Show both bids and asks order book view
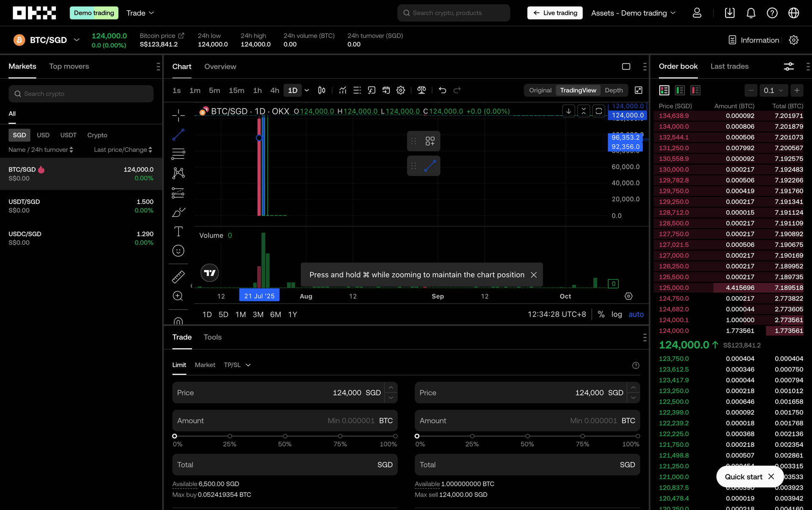This screenshot has height=510, width=812. [664, 90]
